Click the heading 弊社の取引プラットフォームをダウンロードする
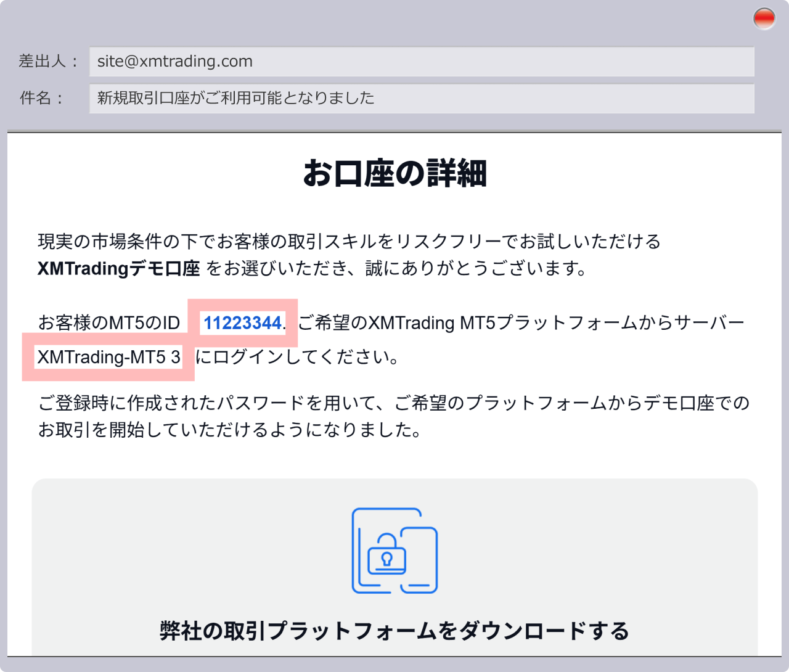 tap(394, 631)
